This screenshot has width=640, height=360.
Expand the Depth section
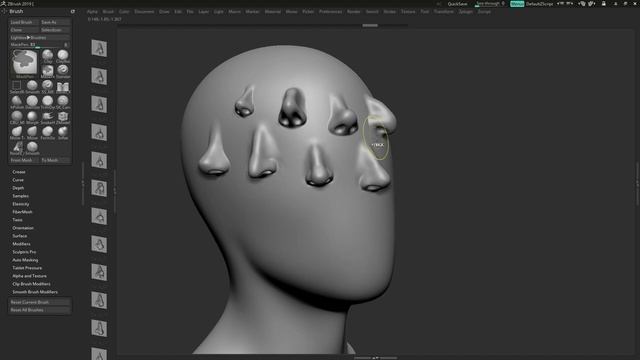pos(18,188)
